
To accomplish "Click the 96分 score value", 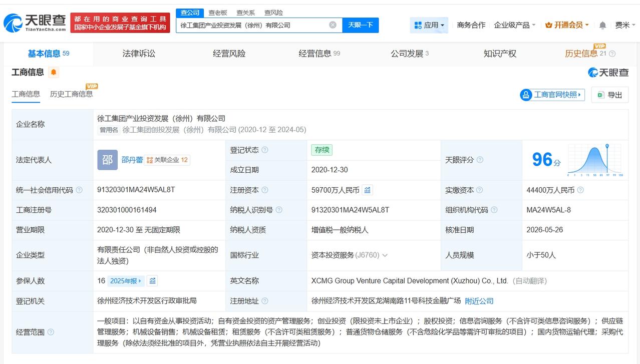I will 546,160.
